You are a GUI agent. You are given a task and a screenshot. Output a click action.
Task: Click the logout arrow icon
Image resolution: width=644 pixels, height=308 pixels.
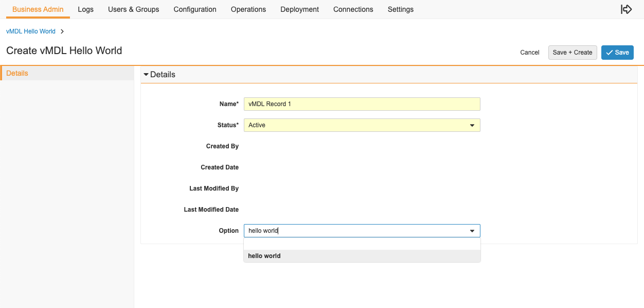[626, 9]
